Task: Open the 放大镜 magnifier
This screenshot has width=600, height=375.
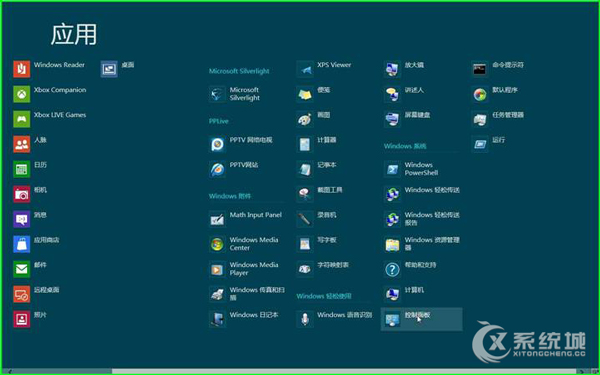Action: click(x=404, y=69)
